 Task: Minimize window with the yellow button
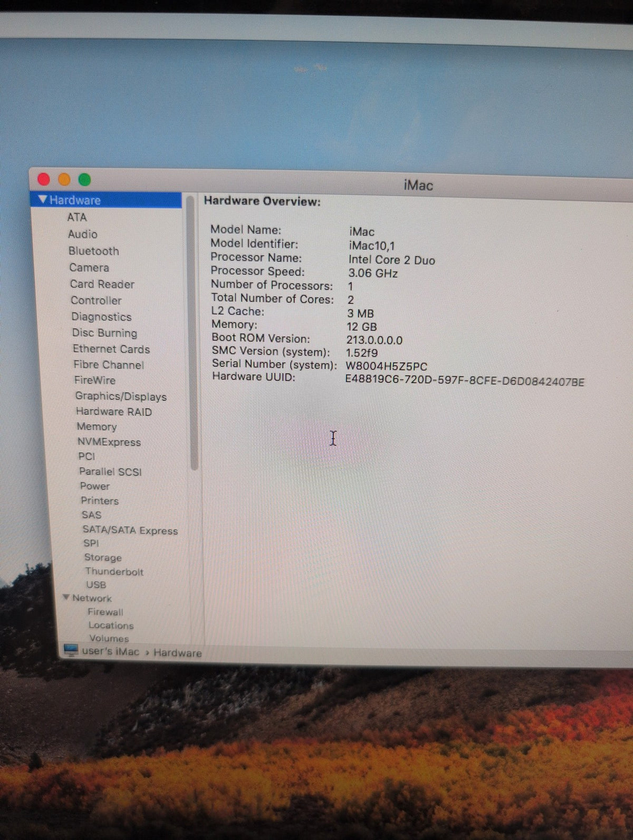[64, 179]
